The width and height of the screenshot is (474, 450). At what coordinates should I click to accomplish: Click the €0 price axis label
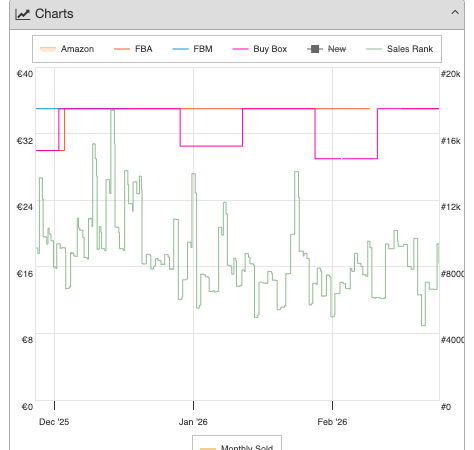point(27,407)
